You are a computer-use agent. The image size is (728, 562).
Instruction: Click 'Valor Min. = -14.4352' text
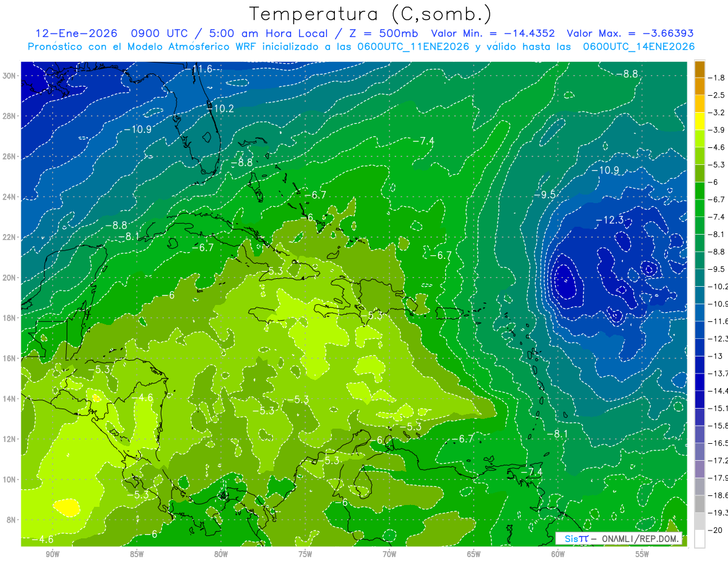493,33
